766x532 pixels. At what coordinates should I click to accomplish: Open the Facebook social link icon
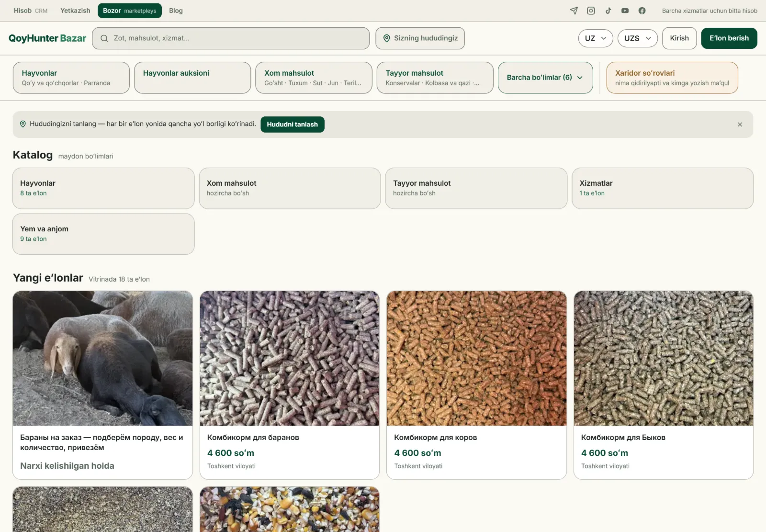(x=642, y=11)
